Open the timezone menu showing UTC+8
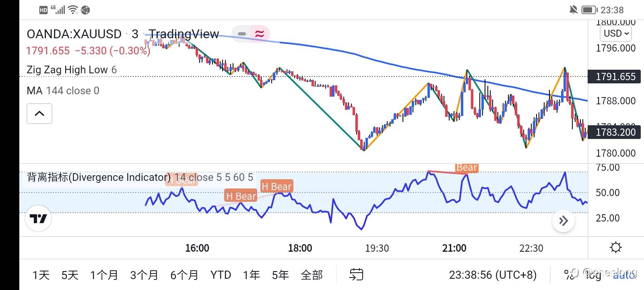644x290 pixels. click(493, 275)
